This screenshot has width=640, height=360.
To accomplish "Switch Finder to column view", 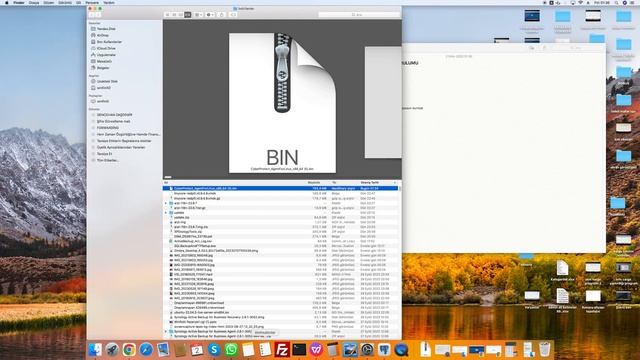I will pos(180,15).
